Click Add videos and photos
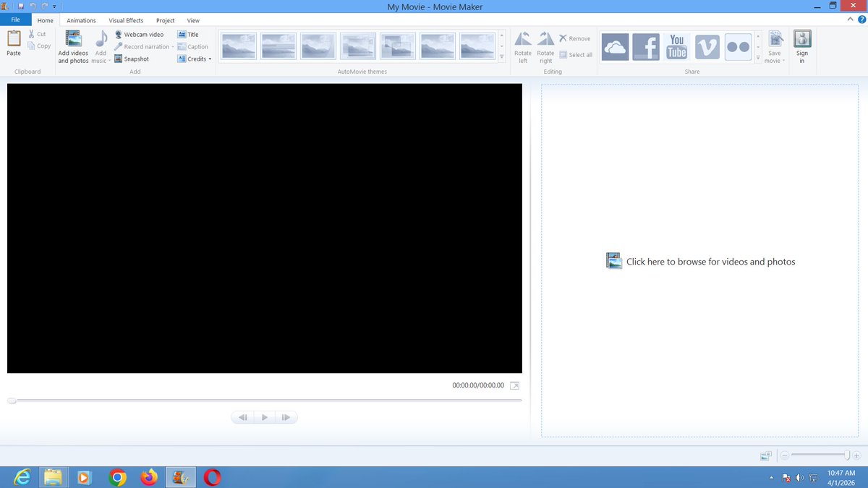 click(x=72, y=46)
